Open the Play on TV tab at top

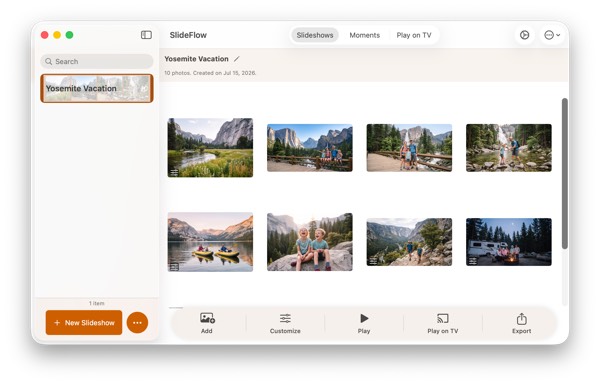click(x=414, y=35)
